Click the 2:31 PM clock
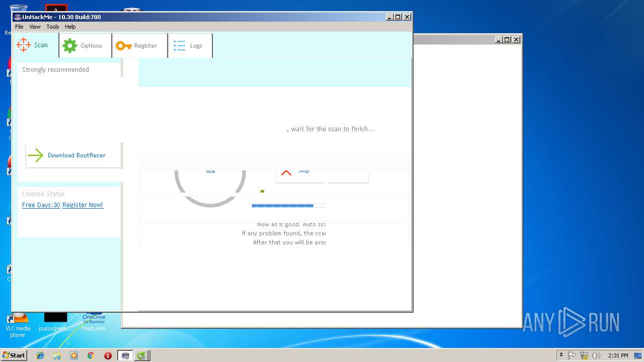 click(618, 355)
